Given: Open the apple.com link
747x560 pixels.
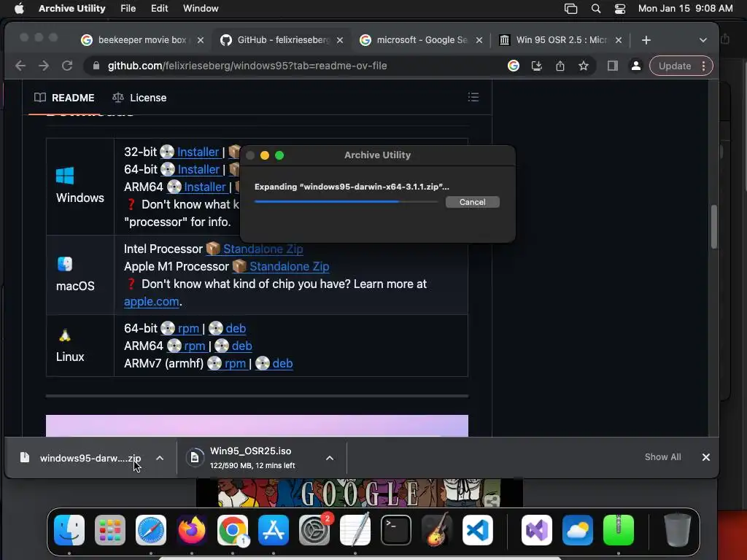Looking at the screenshot, I should [152, 301].
